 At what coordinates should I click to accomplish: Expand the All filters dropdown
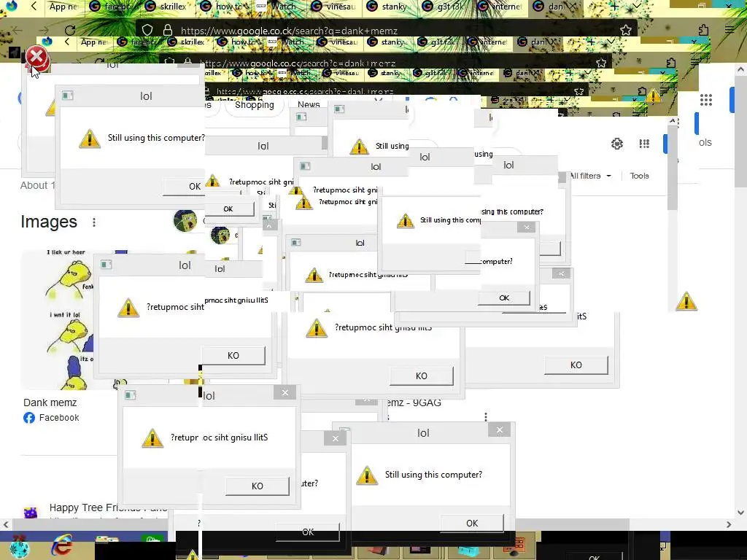point(590,176)
